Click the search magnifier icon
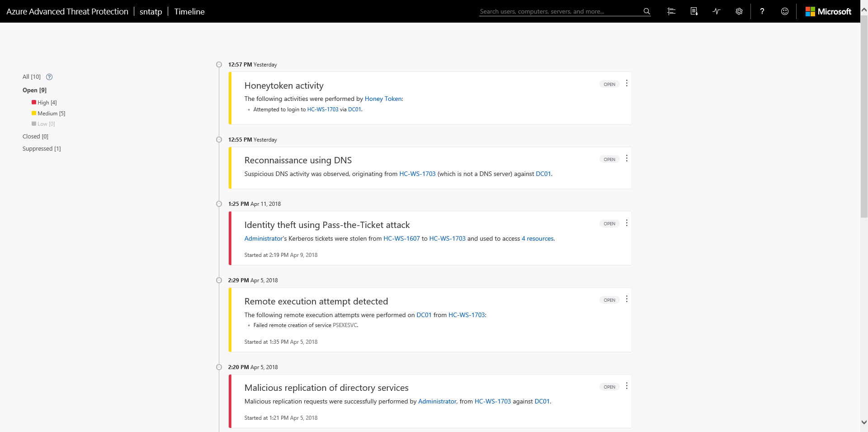This screenshot has height=432, width=868. (647, 11)
